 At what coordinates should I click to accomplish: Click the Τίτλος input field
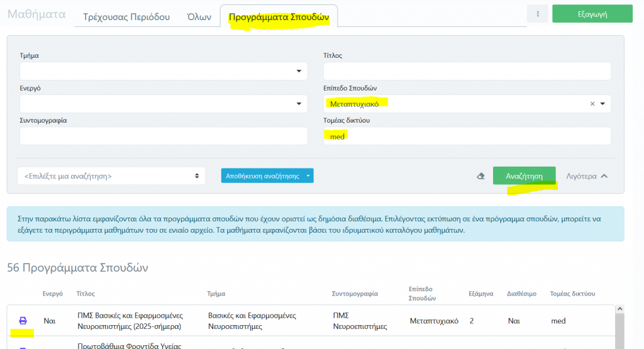coord(467,71)
